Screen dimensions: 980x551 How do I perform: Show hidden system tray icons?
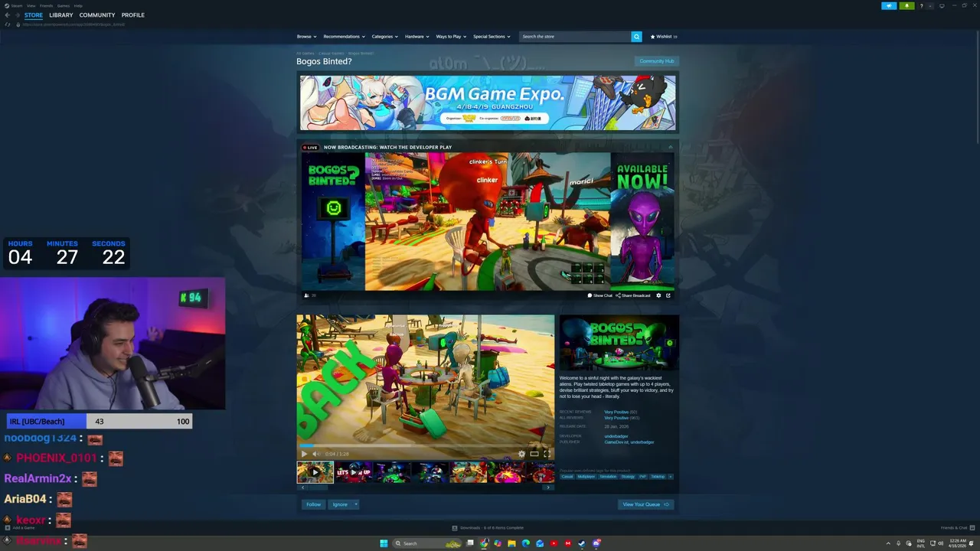888,543
